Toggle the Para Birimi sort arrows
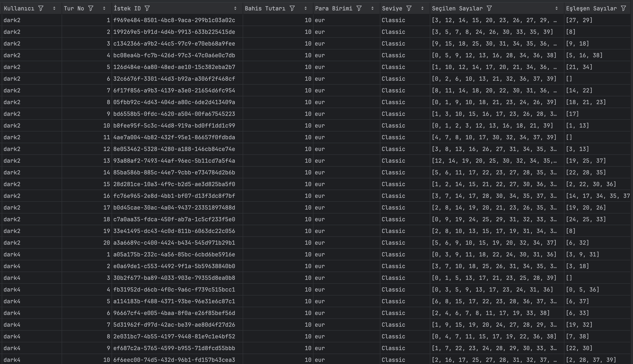 pos(373,8)
